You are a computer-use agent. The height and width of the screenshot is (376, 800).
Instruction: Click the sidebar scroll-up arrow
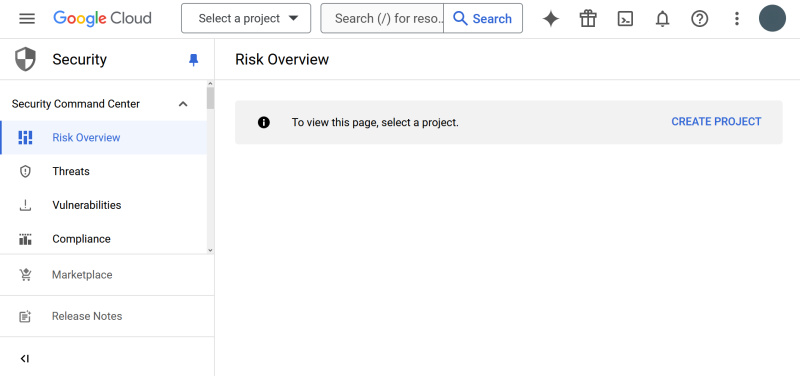click(210, 83)
